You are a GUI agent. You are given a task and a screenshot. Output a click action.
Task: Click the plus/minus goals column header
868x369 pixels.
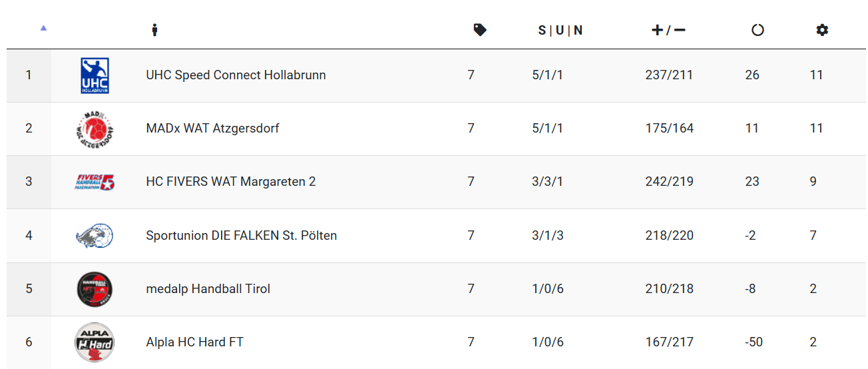point(668,30)
